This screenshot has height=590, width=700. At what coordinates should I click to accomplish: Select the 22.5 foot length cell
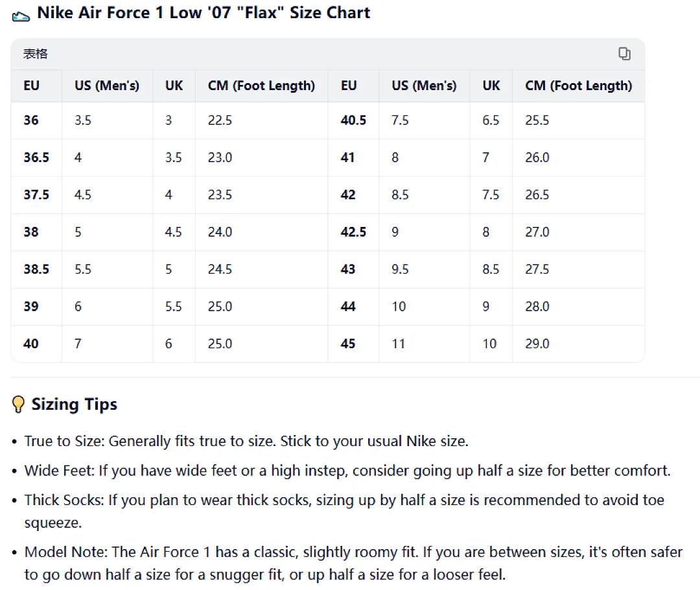click(220, 120)
